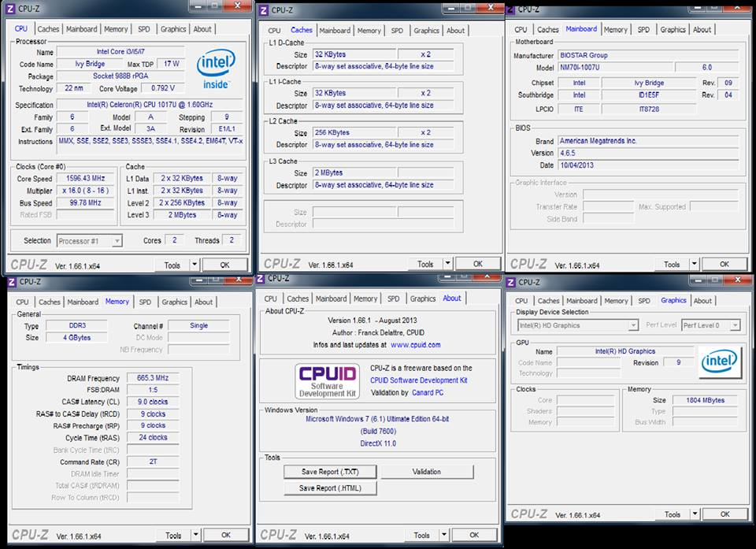
Task: Open the www.cpuid.com link
Action: click(x=416, y=345)
